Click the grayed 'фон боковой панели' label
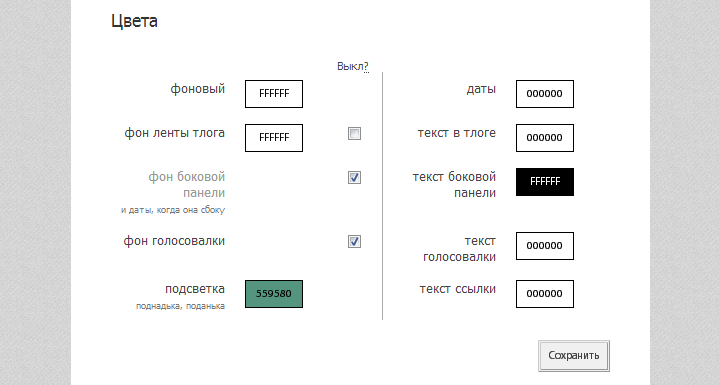719x385 pixels. tap(187, 185)
